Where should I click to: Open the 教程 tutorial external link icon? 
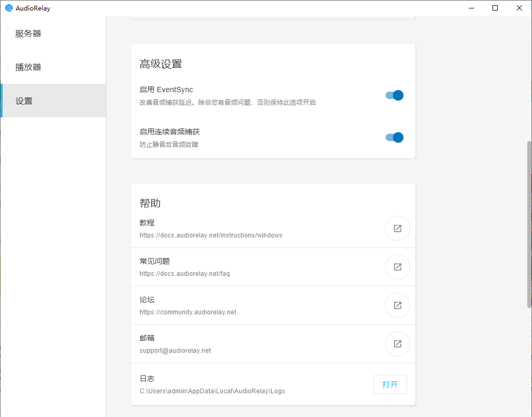tap(397, 229)
